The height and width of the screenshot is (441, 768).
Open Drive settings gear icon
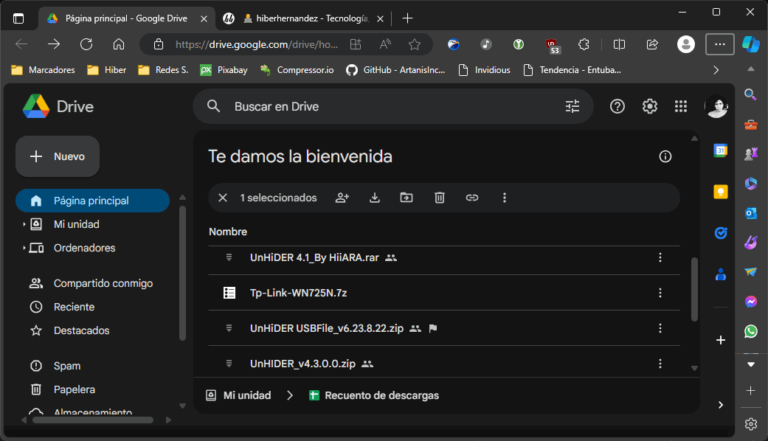(650, 106)
